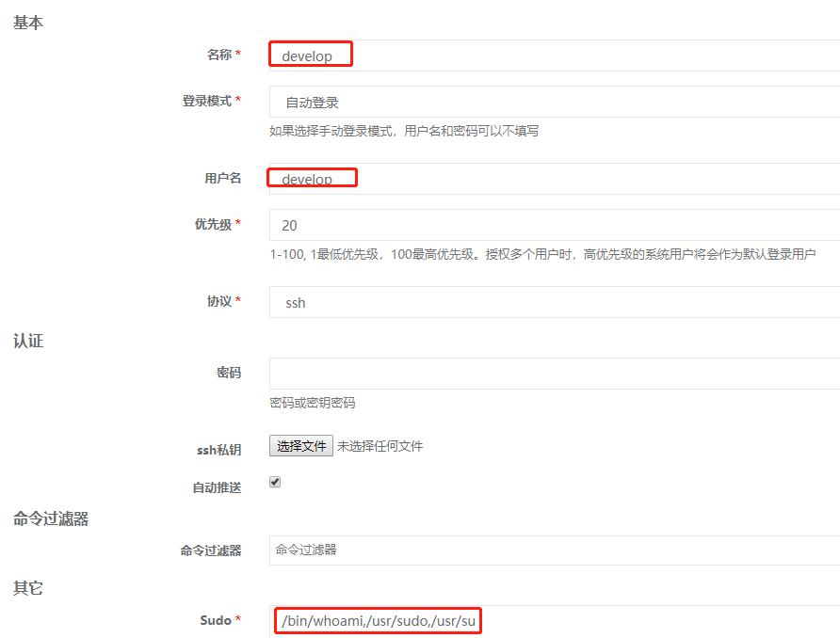Click the 1-100 priority hint text
The height and width of the screenshot is (638, 840).
[542, 254]
